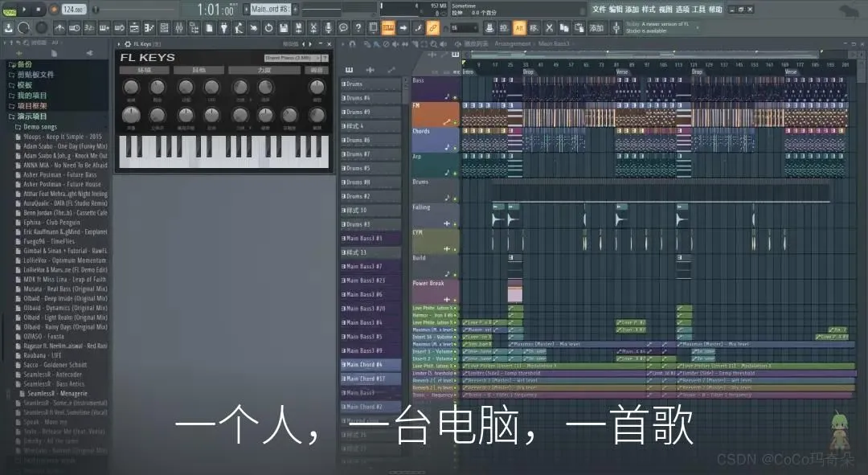This screenshot has height=475, width=868.
Task: Open the 工具 menu
Action: [698, 10]
